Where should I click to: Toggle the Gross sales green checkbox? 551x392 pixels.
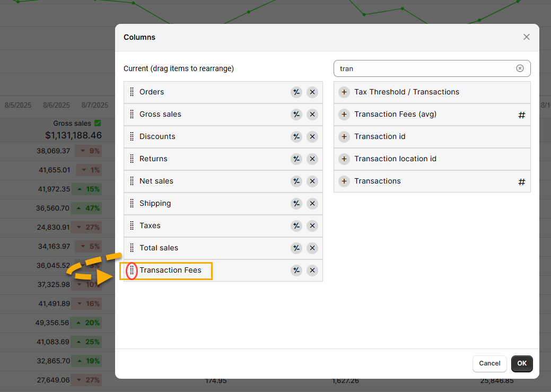click(x=97, y=124)
